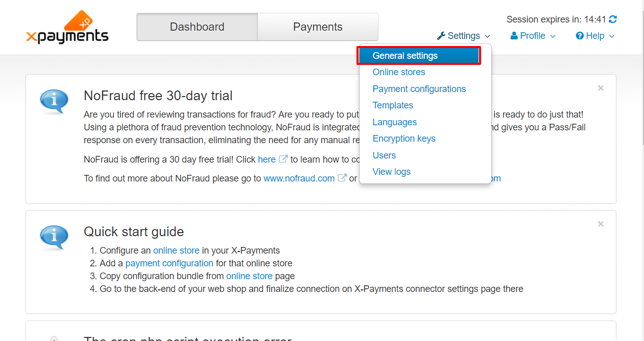The image size is (644, 341).
Task: Click external link icon after www.nofraud.com
Action: pos(342,178)
